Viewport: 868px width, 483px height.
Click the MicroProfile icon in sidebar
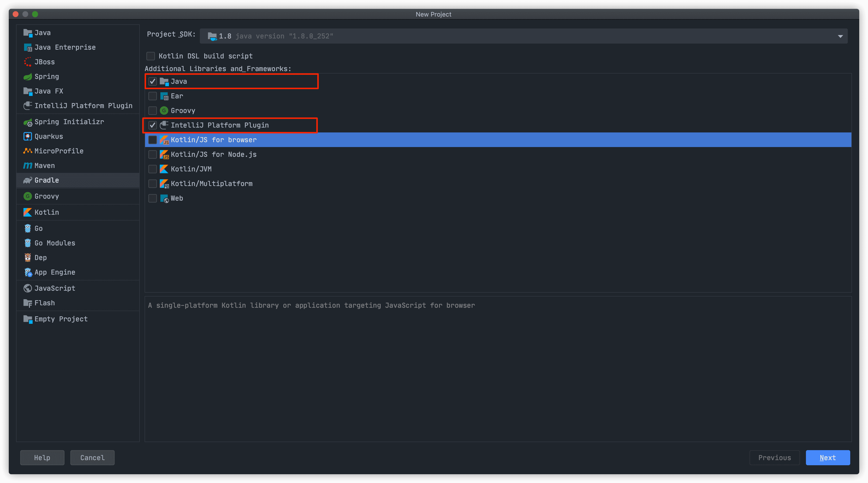point(28,151)
